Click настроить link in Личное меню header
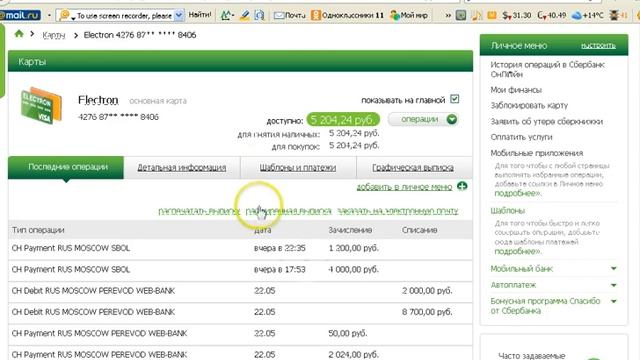Screen dimensions: 640x360 pyautogui.click(x=598, y=45)
